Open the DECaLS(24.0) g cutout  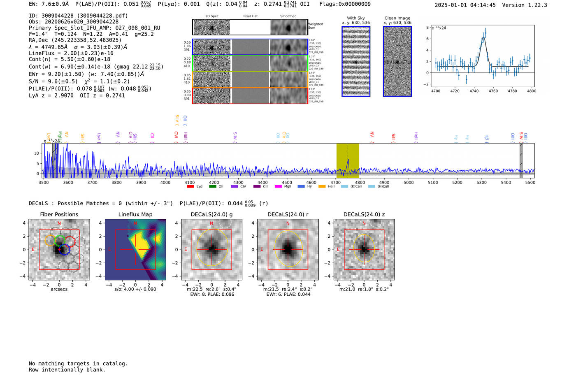tap(212, 249)
